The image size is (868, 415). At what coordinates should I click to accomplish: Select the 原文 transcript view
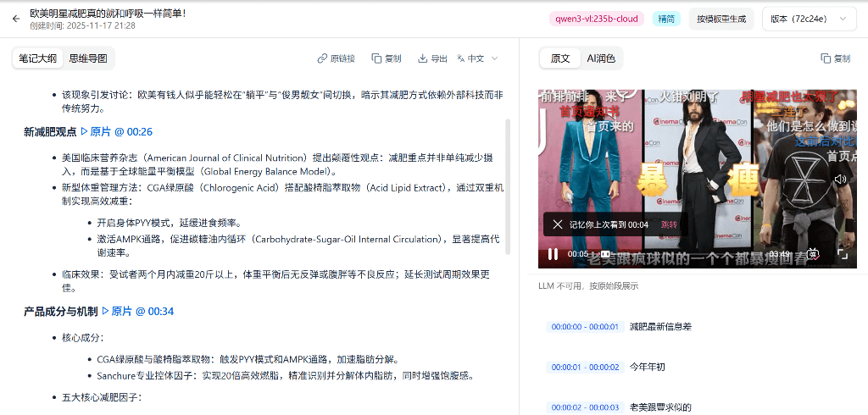[x=560, y=58]
